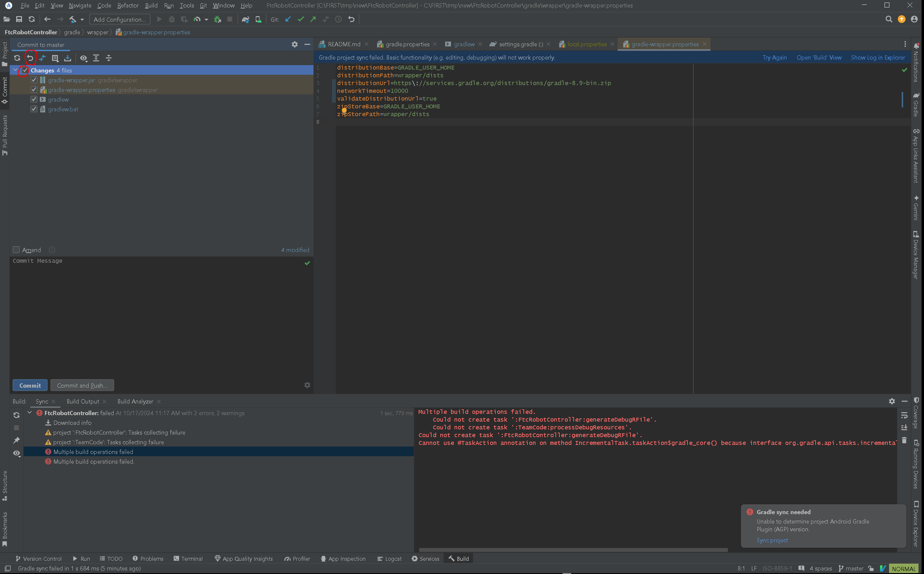This screenshot has height=574, width=924.
Task: Toggle eye view options in Commit toolbar
Action: pos(83,58)
